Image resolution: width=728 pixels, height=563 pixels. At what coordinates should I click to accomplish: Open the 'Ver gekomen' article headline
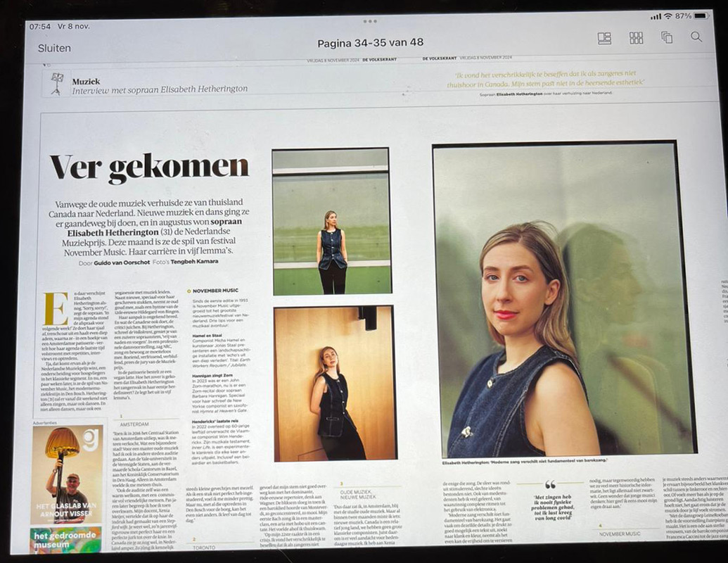tap(149, 167)
